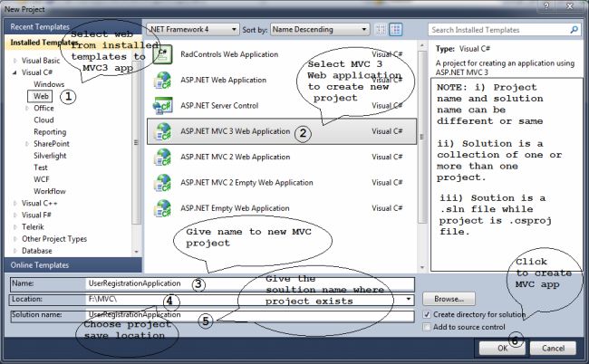
Task: Select ASP.NET MVC 2 Empty Web Application text
Action: (246, 183)
